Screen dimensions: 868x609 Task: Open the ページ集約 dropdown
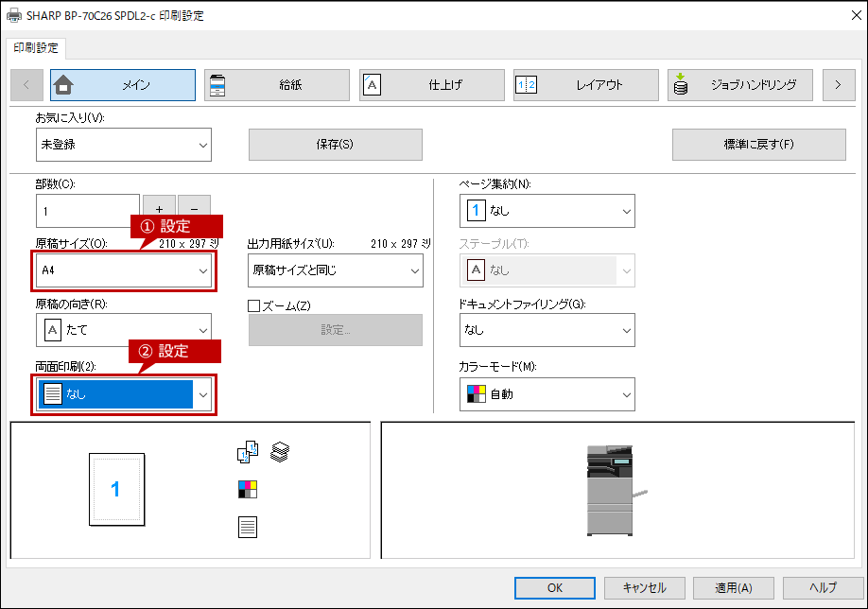click(x=547, y=210)
